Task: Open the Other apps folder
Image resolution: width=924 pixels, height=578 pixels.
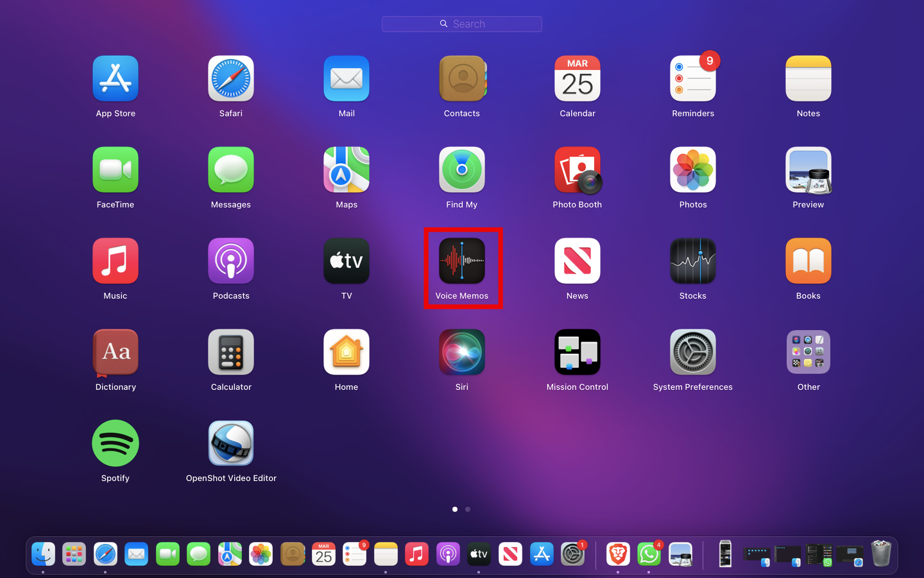Action: [809, 353]
